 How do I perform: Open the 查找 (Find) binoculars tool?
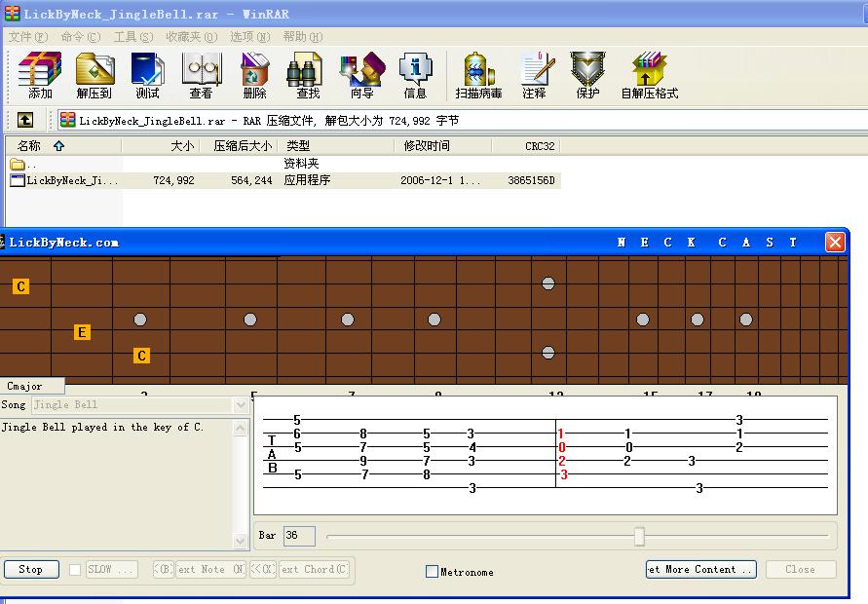click(308, 75)
